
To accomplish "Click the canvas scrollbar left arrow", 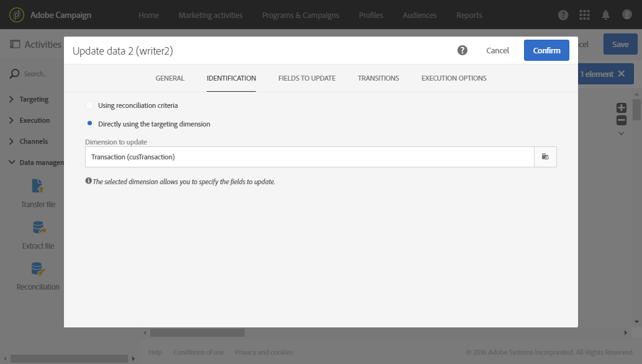I will [x=145, y=333].
